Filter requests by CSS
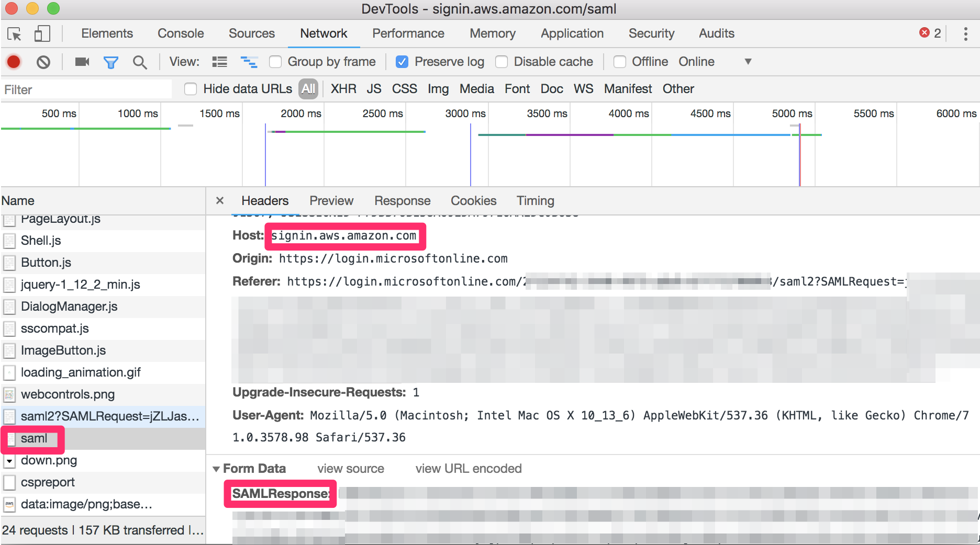 pos(405,89)
